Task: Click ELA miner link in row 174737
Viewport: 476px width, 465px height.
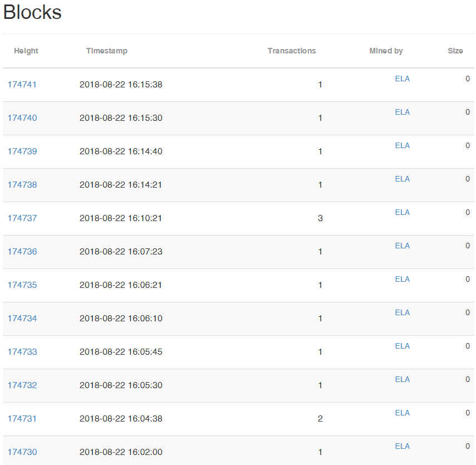Action: [x=402, y=212]
